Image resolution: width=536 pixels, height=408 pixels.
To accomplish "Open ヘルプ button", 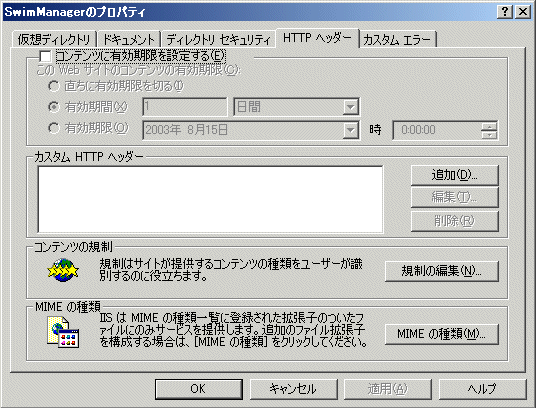I will 482,389.
